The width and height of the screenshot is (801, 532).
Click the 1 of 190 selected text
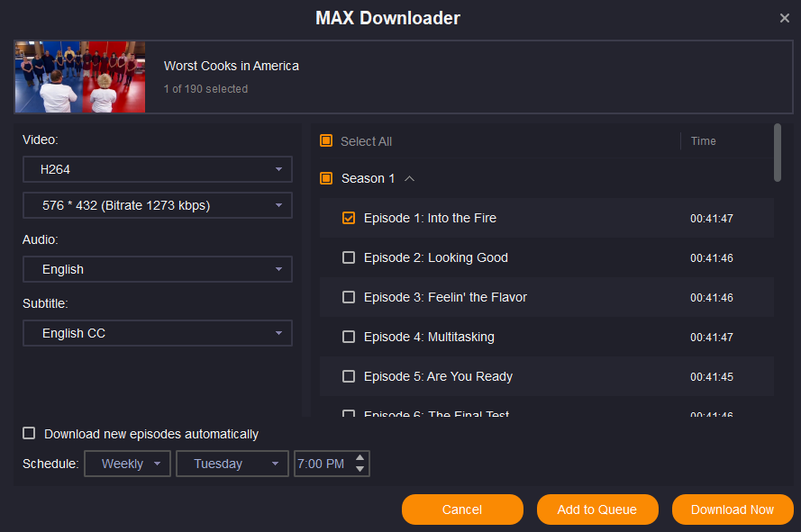point(205,89)
